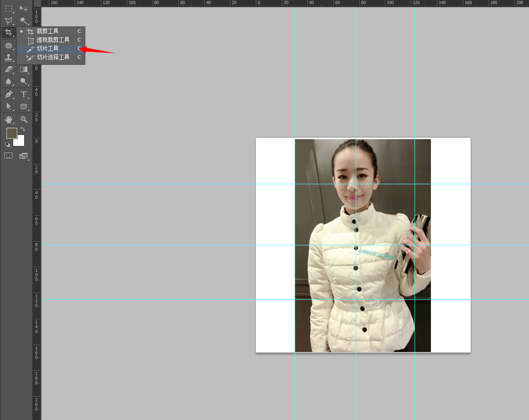Activate the Eraser tool
The height and width of the screenshot is (420, 529).
click(8, 70)
